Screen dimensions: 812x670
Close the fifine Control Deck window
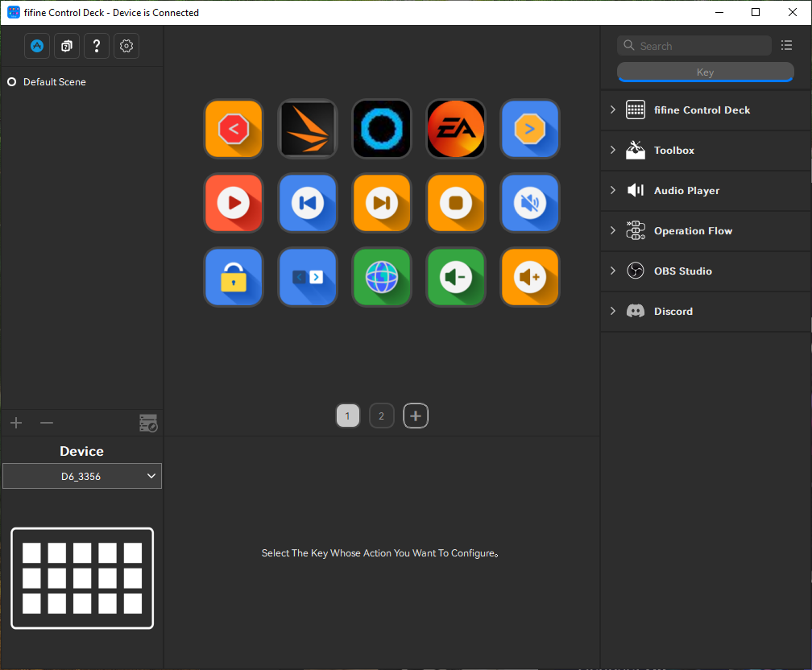793,12
